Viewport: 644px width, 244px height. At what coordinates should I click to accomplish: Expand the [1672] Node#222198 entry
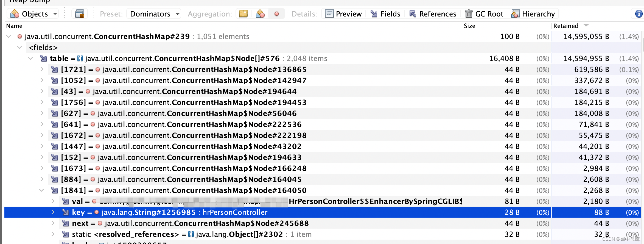42,135
